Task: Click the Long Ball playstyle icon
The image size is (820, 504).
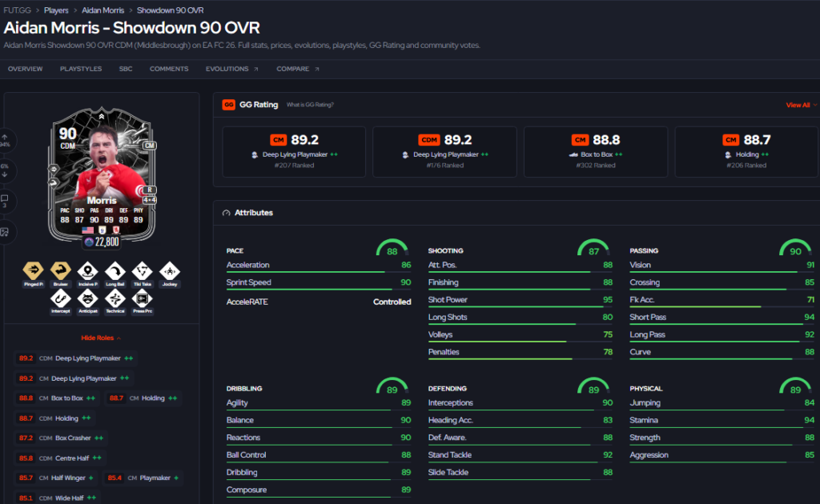Action: [x=115, y=270]
